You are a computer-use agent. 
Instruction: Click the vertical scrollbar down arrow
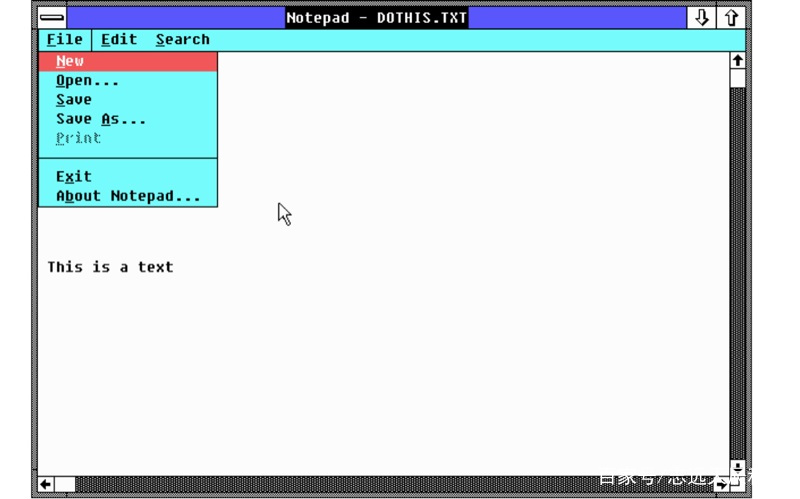(x=738, y=467)
